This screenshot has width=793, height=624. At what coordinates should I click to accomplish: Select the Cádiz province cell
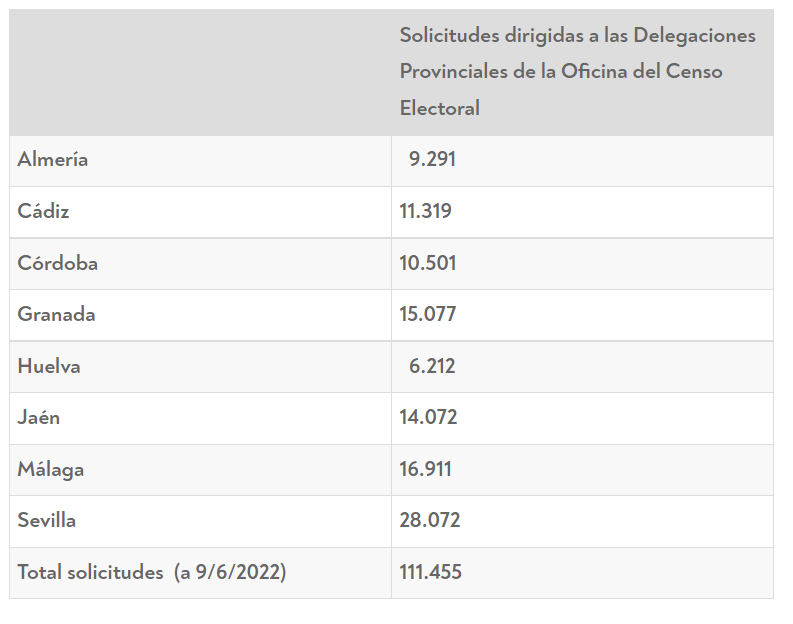coord(44,211)
